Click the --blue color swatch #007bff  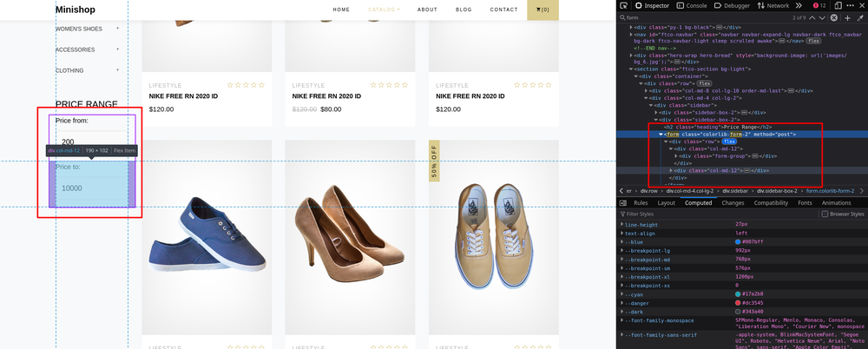click(x=738, y=242)
